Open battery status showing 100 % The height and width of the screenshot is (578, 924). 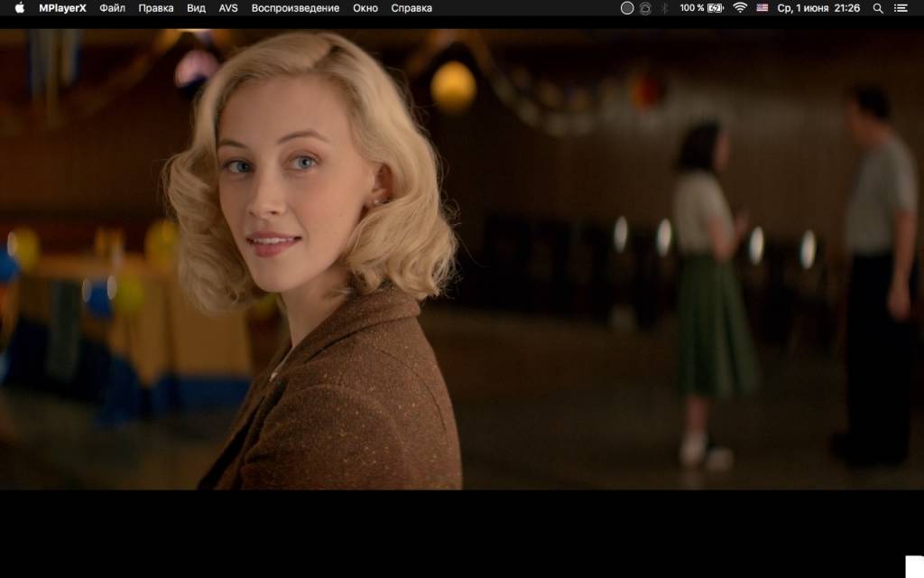[701, 8]
